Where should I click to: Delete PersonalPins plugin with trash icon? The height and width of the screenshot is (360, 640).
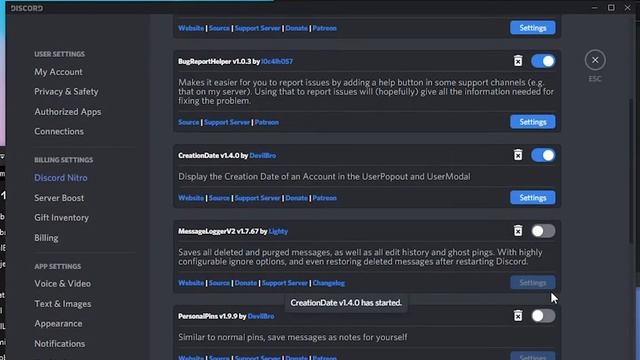point(518,316)
